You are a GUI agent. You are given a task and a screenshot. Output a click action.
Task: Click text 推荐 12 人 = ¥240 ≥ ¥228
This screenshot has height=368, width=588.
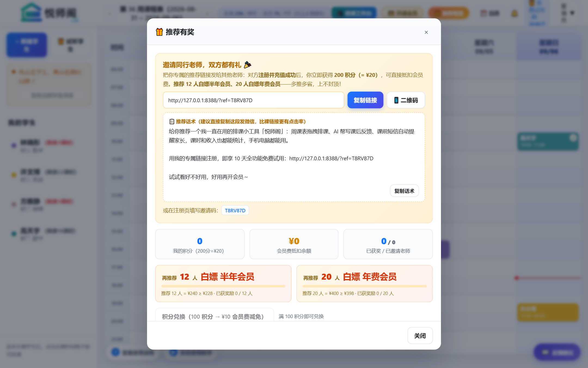[187, 293]
